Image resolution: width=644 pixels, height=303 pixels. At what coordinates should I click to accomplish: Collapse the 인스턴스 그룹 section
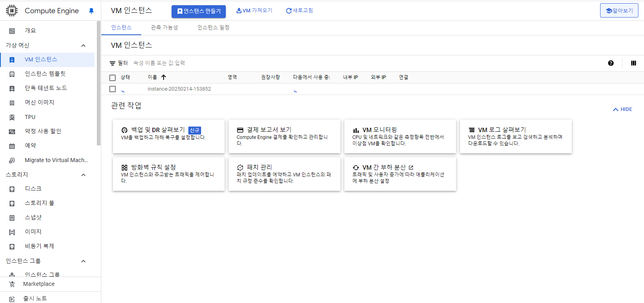83,261
